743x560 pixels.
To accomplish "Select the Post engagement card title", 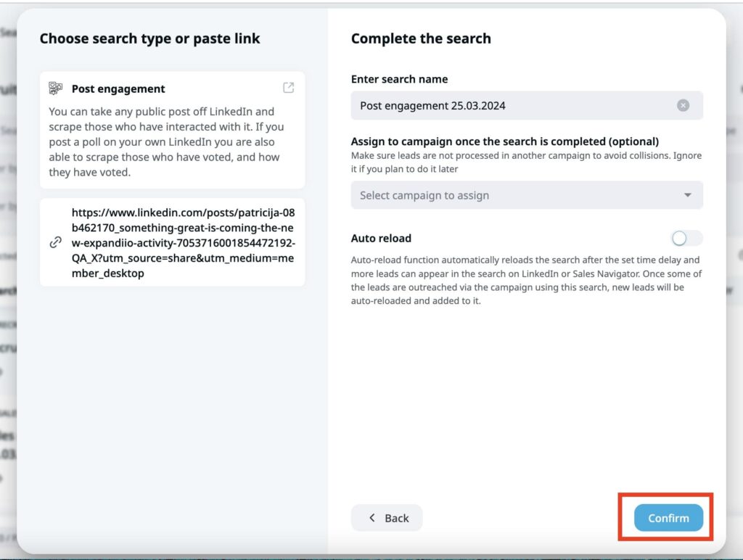I will [x=118, y=88].
